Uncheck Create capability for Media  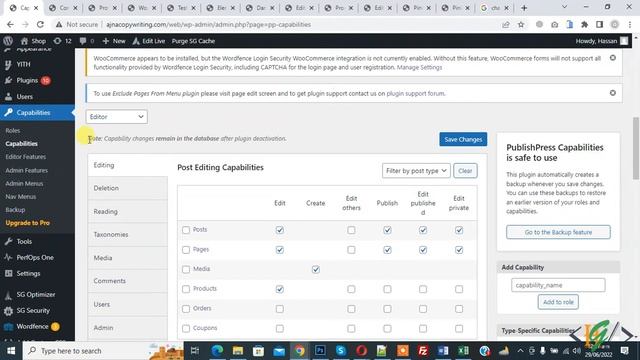(x=316, y=269)
